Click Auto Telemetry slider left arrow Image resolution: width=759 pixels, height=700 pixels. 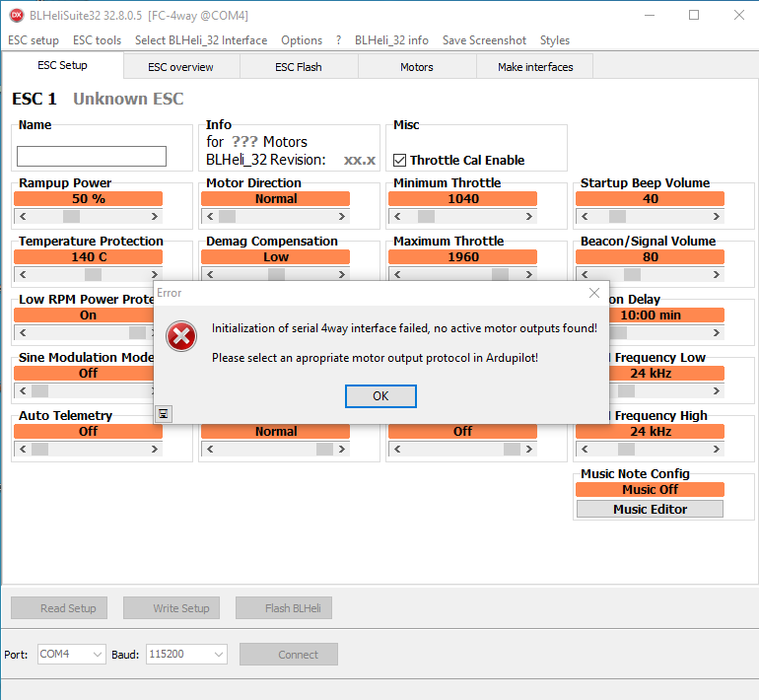[x=23, y=450]
